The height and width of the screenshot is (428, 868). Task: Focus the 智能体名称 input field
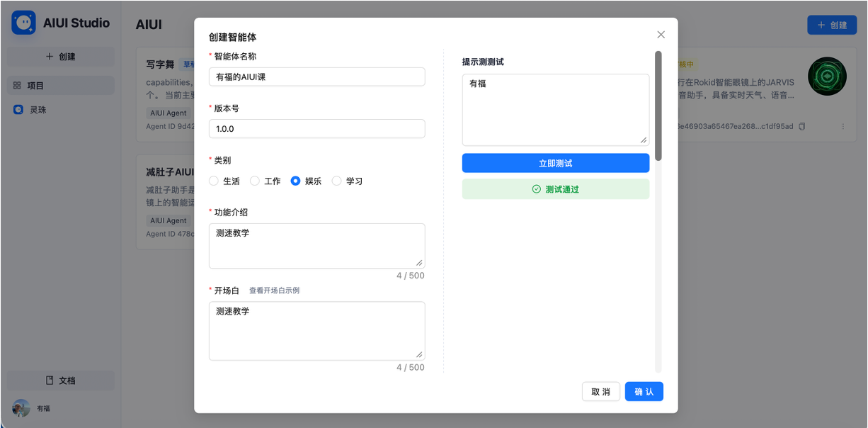pyautogui.click(x=317, y=77)
